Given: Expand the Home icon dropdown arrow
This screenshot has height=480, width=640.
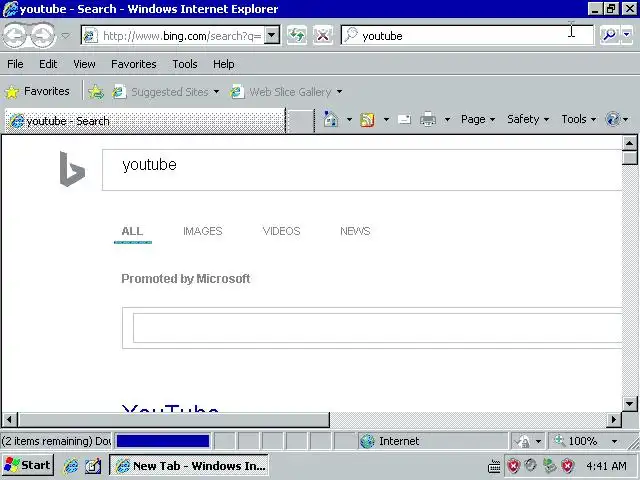Looking at the screenshot, I should [349, 120].
